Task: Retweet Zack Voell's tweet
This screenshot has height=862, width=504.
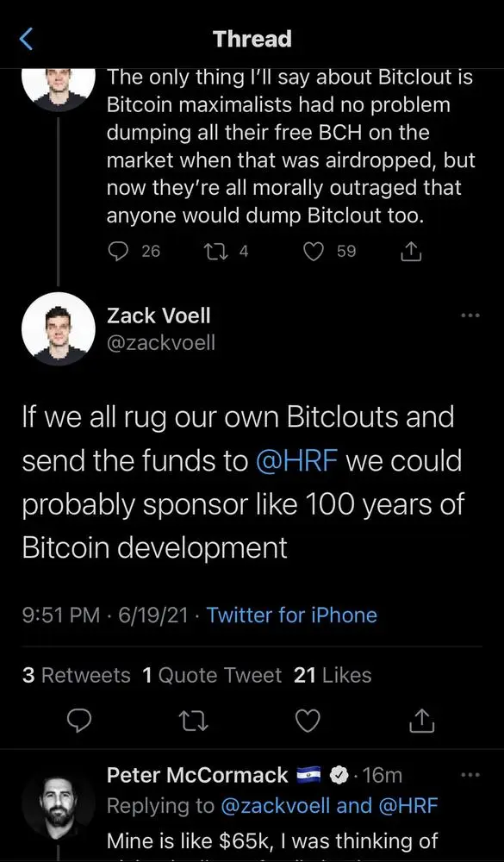Action: click(193, 721)
